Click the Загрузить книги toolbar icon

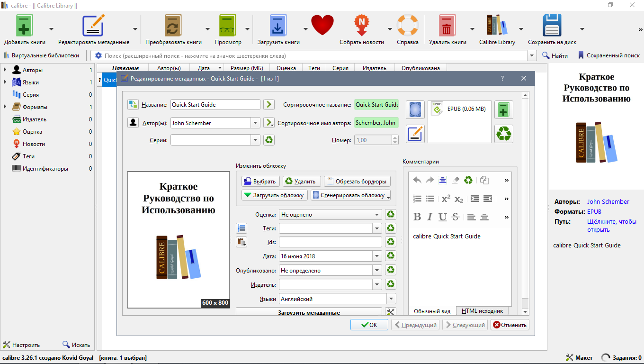(278, 25)
